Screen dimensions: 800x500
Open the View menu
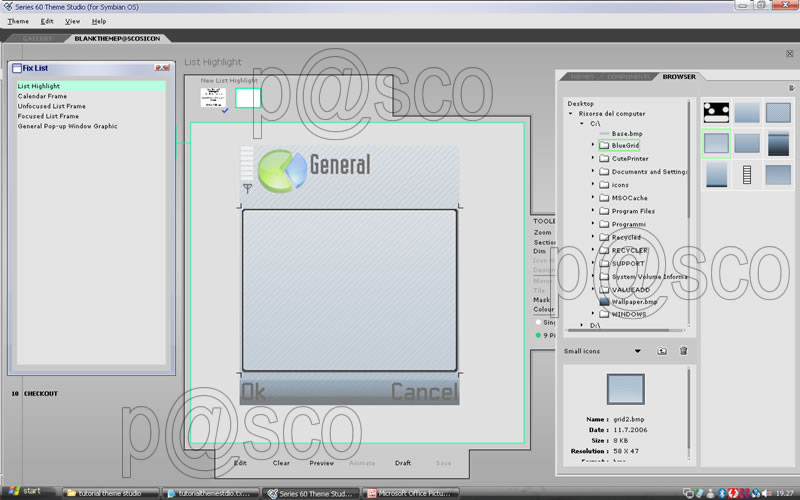point(72,21)
